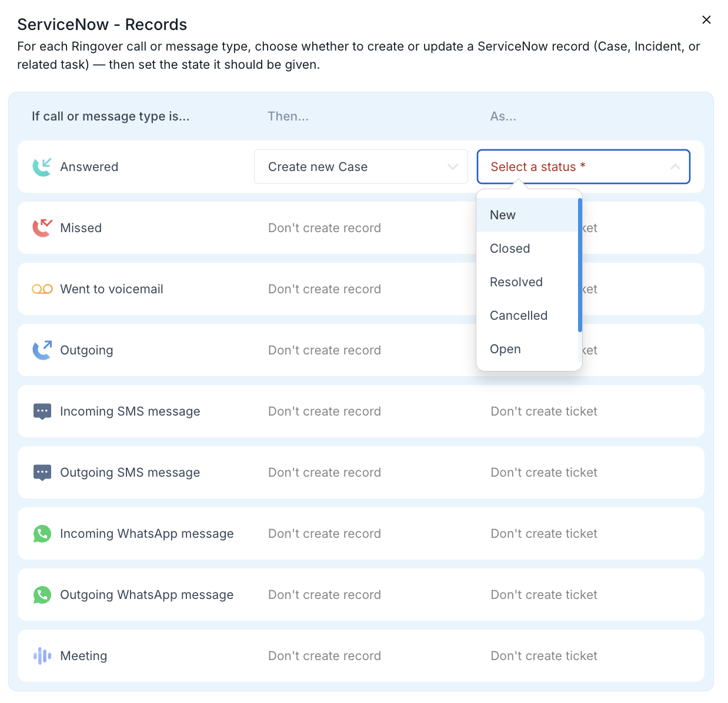Close the ServiceNow Records dialog

(x=706, y=20)
